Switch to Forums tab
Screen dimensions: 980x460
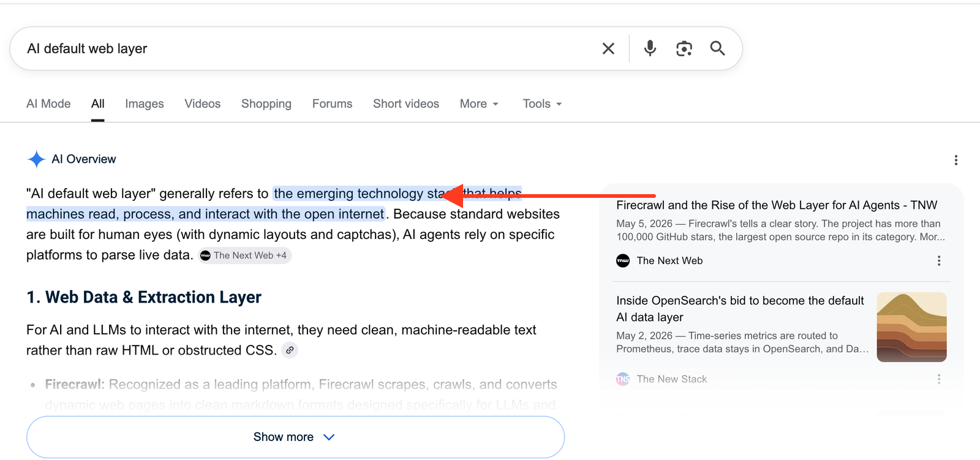tap(333, 104)
